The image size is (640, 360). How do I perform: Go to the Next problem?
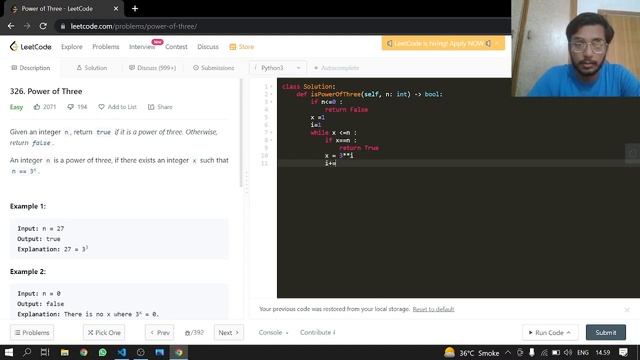(x=229, y=333)
